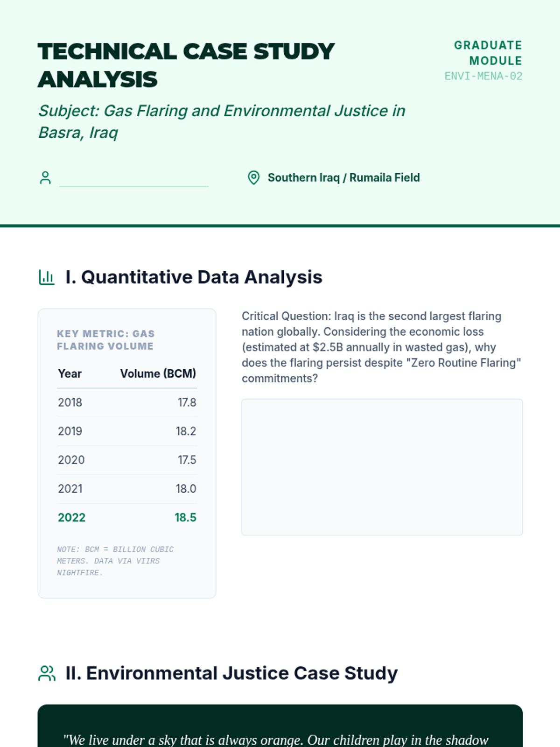Viewport: 560px width, 747px height.
Task: Click inside the Critical Question answer box
Action: 382,467
